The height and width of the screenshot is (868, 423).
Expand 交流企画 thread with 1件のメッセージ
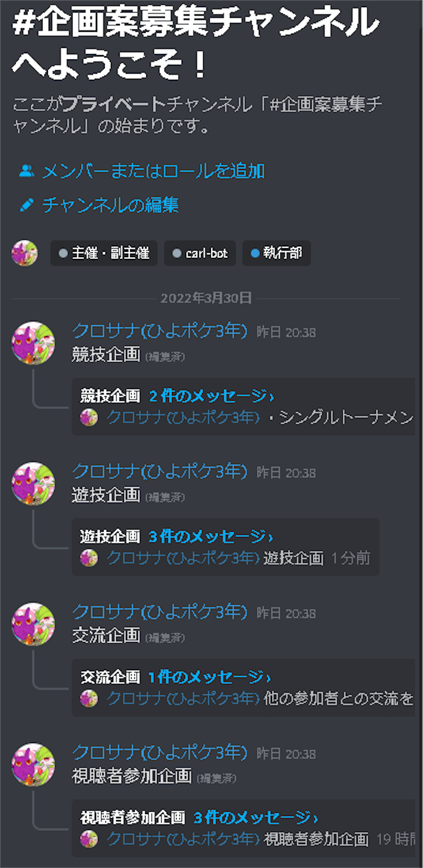point(210,677)
